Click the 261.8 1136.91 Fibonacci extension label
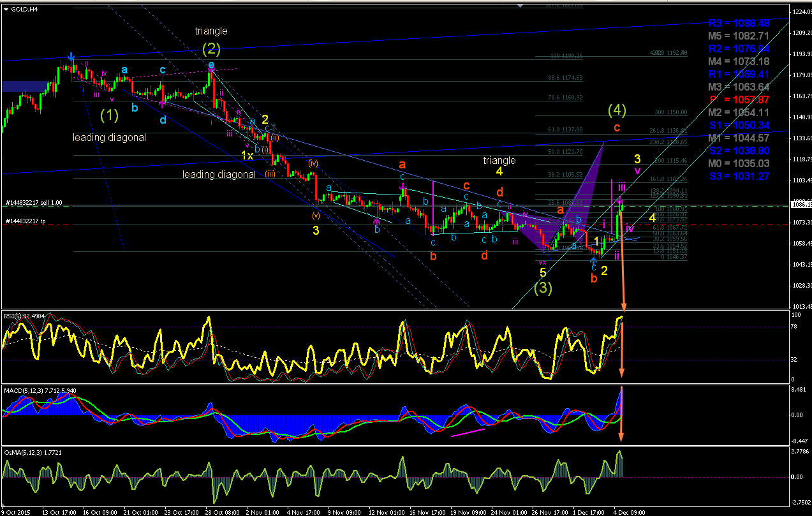812x516 pixels. [668, 131]
